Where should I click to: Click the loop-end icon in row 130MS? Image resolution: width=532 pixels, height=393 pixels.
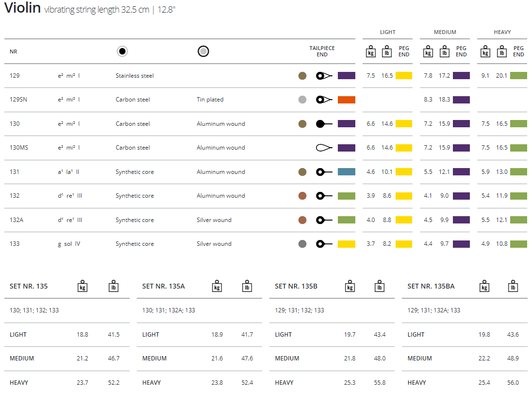(x=324, y=148)
